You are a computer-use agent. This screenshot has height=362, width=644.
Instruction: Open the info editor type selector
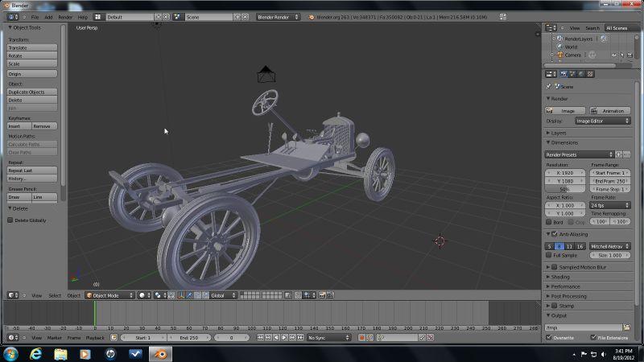pyautogui.click(x=13, y=17)
